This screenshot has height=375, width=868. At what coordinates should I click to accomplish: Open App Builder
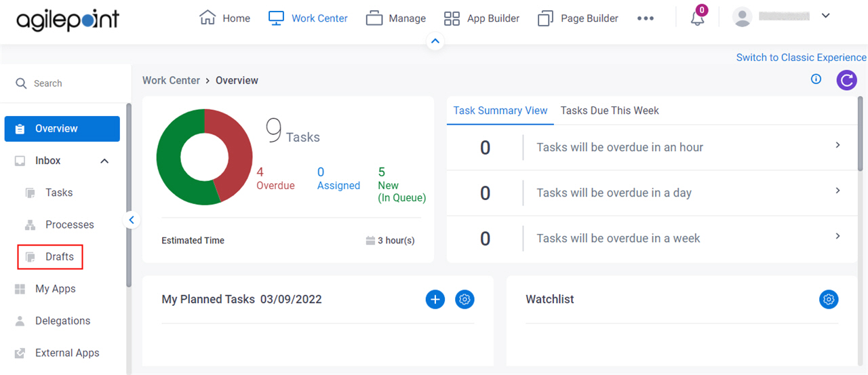point(481,18)
